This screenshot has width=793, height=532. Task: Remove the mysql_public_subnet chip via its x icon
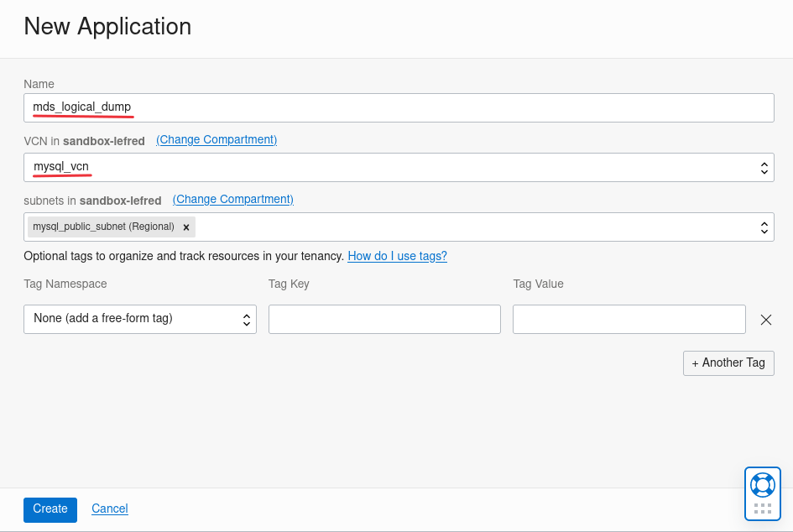click(185, 227)
